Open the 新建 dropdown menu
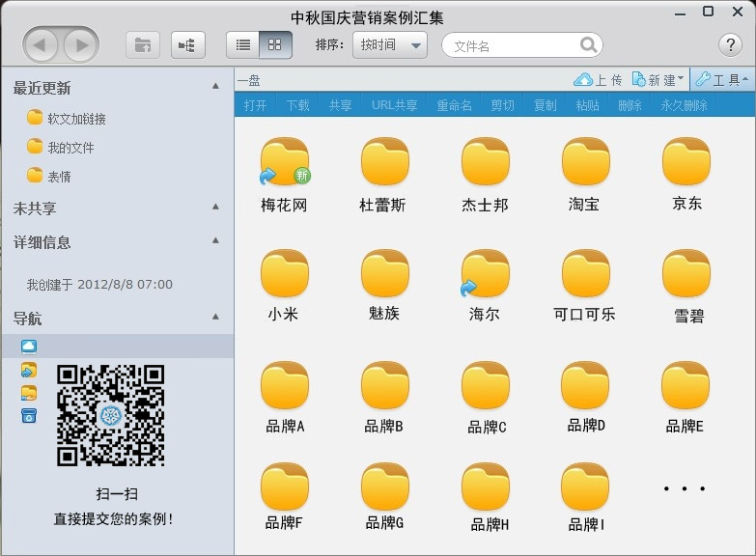 click(x=658, y=79)
